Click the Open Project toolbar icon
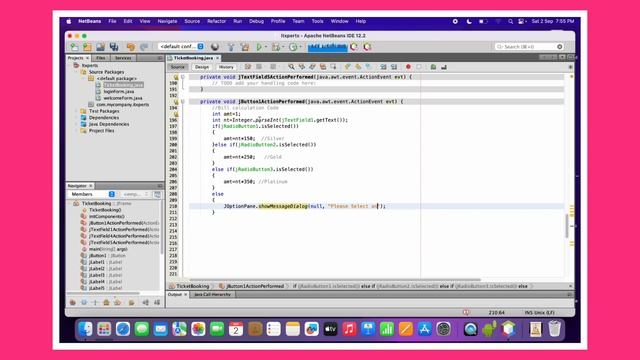The image size is (640, 360). pos(100,47)
